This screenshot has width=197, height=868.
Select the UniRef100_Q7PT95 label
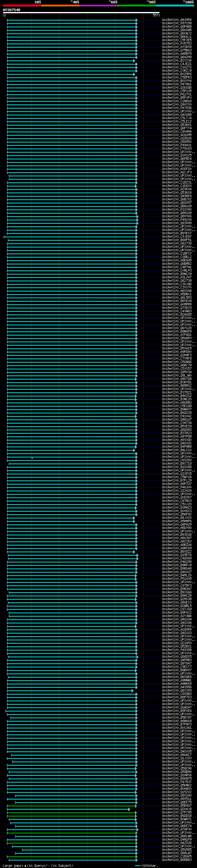coord(177,812)
